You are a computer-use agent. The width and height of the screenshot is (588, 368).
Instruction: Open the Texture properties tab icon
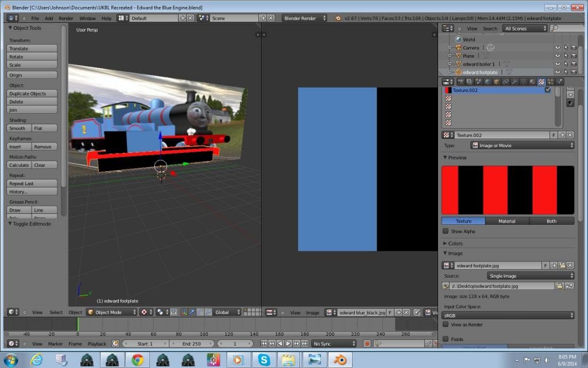541,82
